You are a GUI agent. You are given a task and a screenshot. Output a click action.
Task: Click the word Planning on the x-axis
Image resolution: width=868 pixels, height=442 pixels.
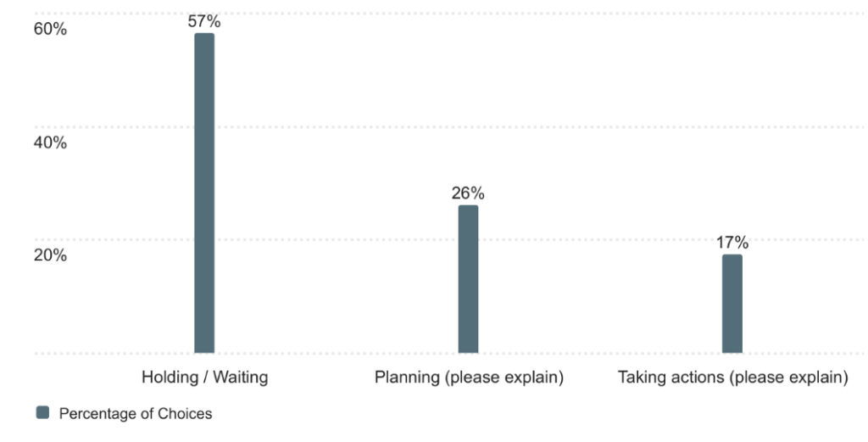pyautogui.click(x=408, y=378)
